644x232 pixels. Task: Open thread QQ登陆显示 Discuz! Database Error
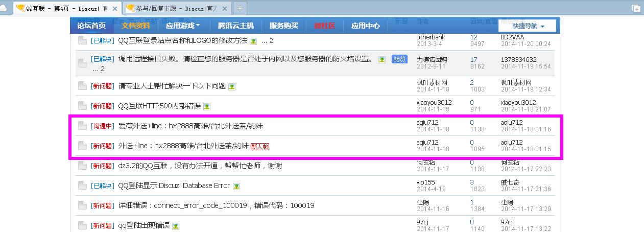[174, 185]
